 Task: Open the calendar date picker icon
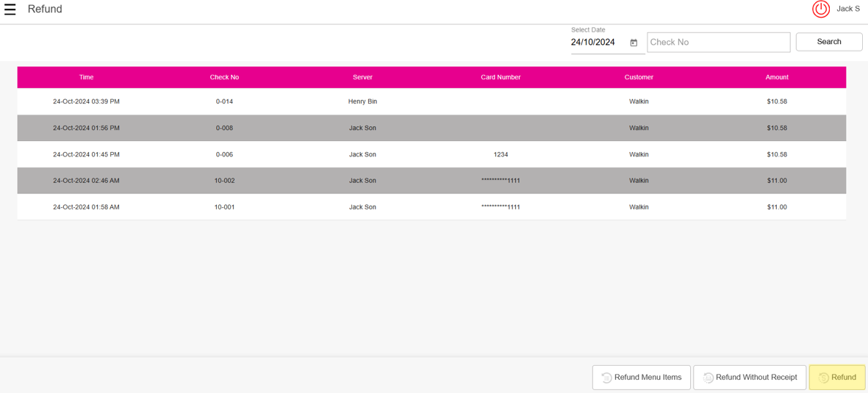point(634,43)
